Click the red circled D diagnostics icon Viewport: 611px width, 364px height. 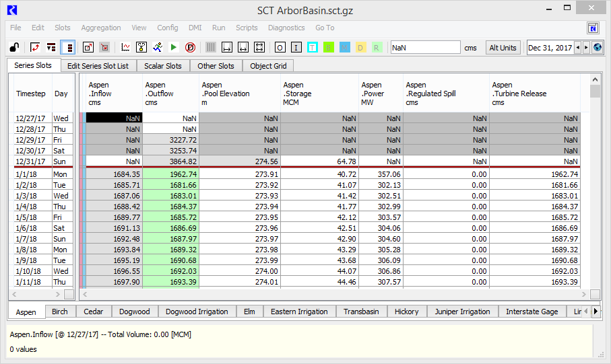coord(190,47)
